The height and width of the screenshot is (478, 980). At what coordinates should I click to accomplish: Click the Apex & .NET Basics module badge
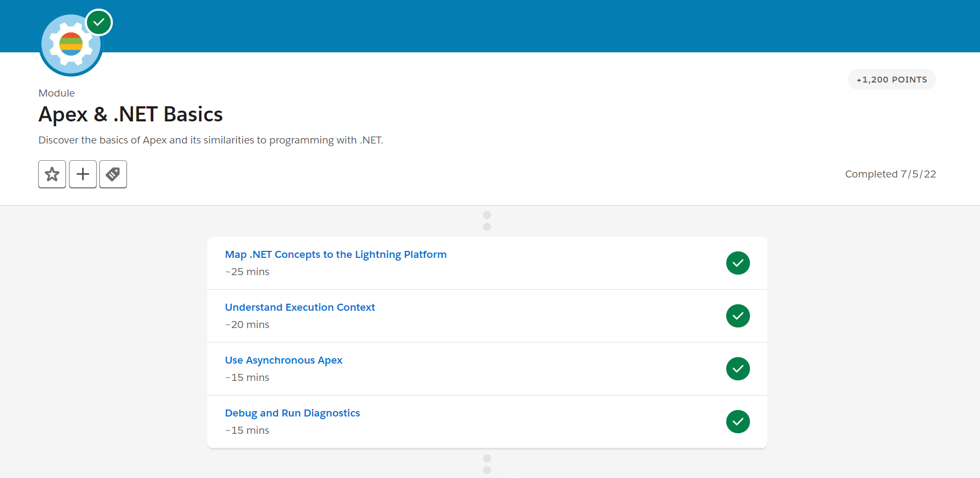71,45
